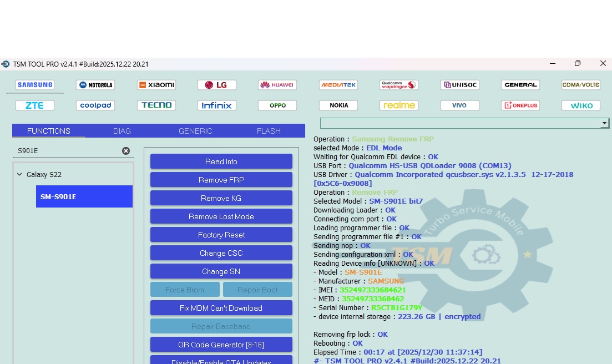Open the OnePlus brand icon
The width and height of the screenshot is (612, 364).
coord(520,105)
